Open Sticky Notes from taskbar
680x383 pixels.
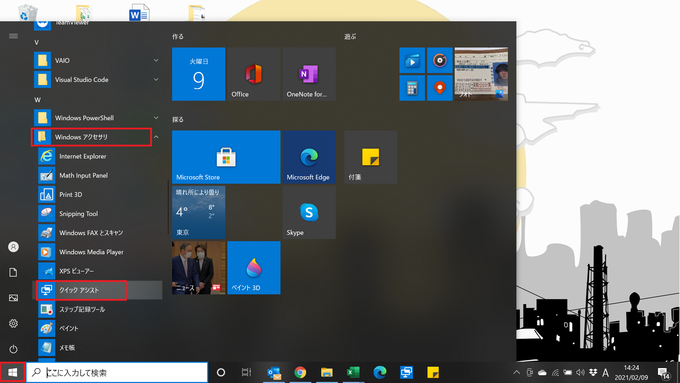[433, 372]
